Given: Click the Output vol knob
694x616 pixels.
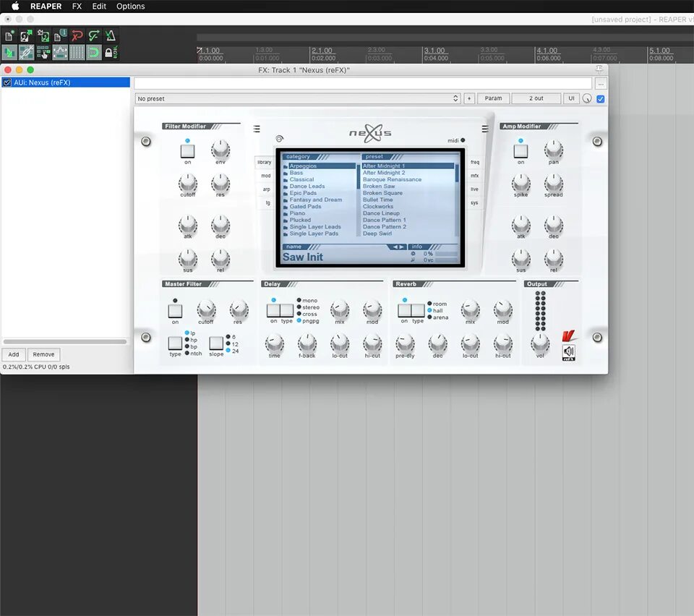Looking at the screenshot, I should coord(540,343).
